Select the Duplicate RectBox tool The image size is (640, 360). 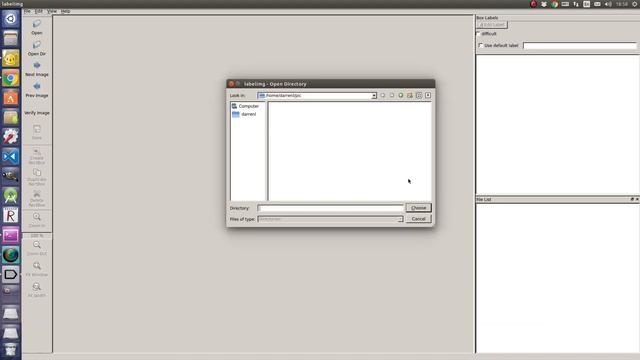[x=37, y=178]
